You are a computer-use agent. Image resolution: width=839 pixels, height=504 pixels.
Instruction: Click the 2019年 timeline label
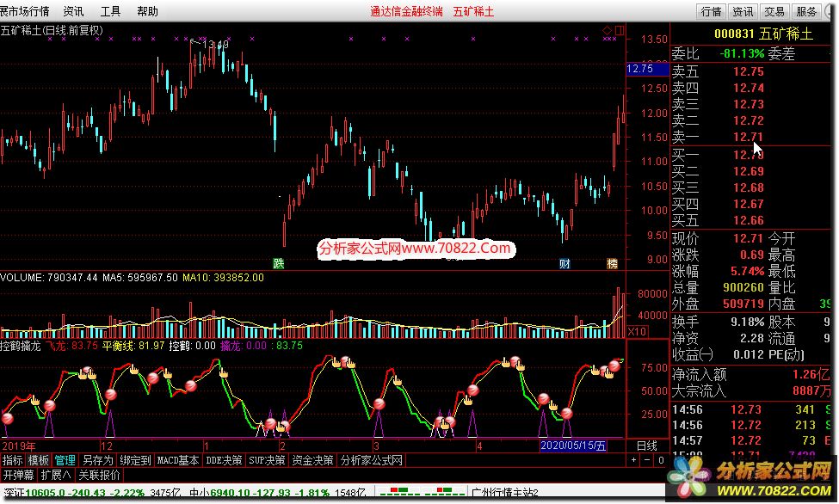19,446
